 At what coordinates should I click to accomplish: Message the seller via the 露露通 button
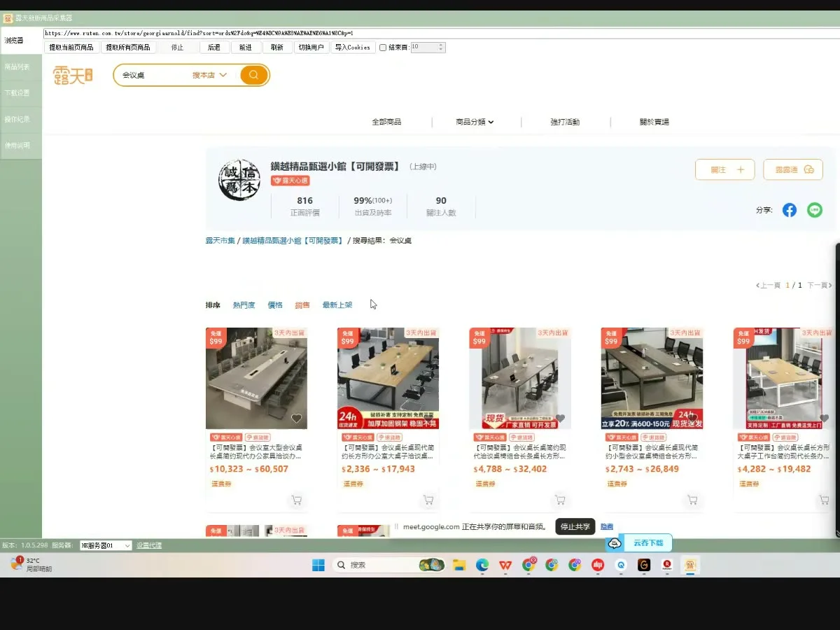click(x=793, y=169)
